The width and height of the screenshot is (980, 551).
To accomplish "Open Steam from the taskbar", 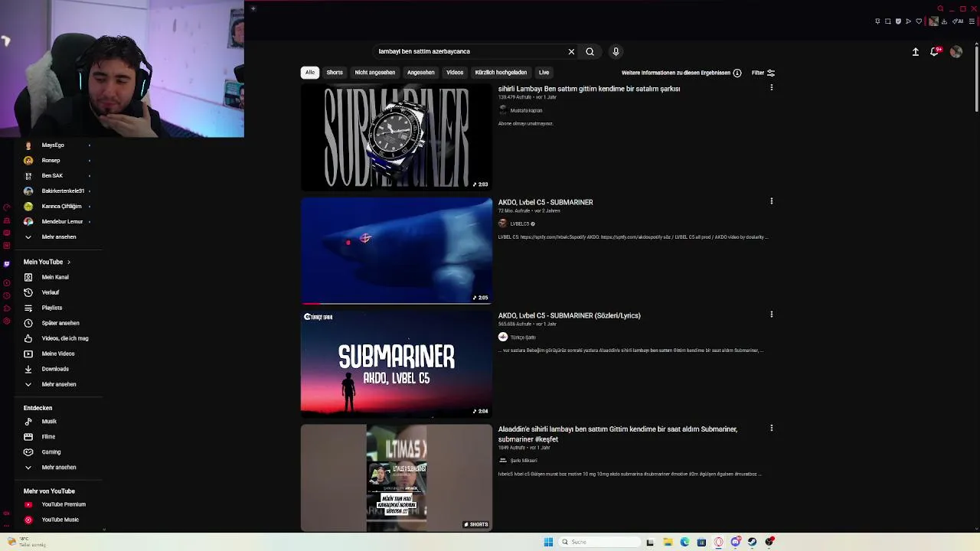I will [752, 542].
